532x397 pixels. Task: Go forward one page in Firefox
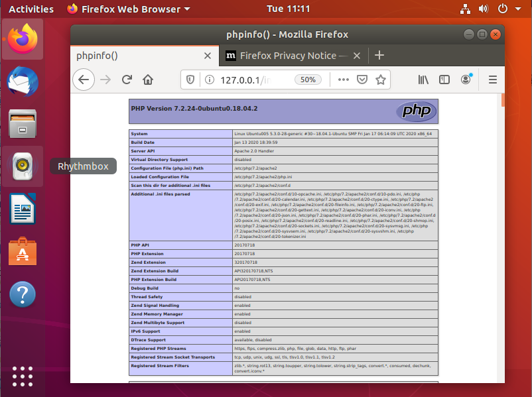(105, 80)
